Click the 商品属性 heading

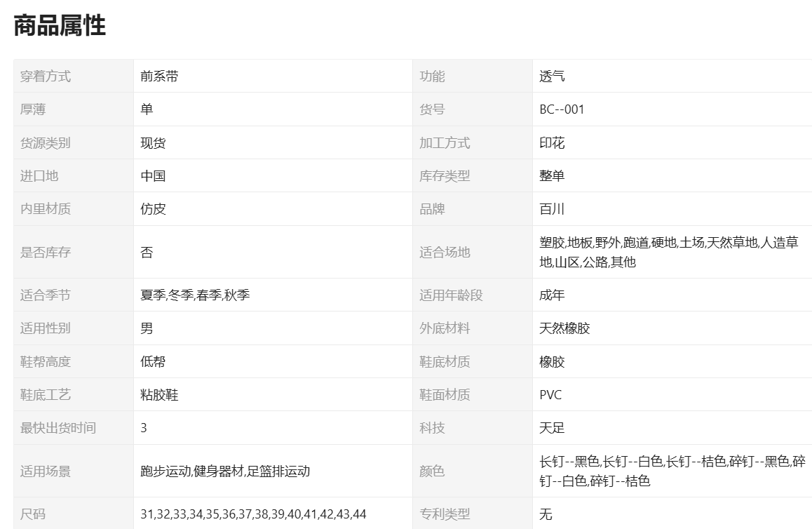coord(60,26)
